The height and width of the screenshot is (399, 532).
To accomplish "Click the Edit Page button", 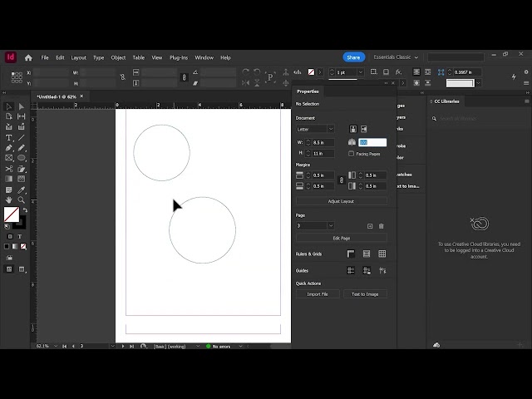I will pyautogui.click(x=342, y=239).
